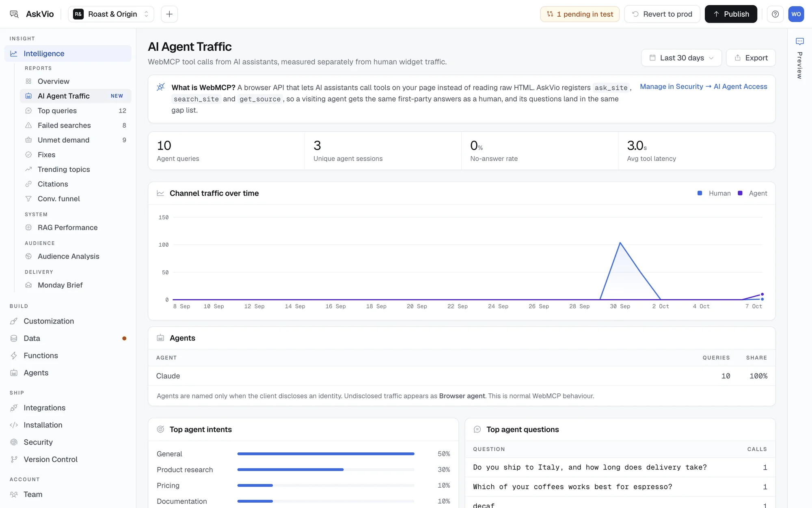Click the Customization paintbrush icon
The height and width of the screenshot is (508, 812).
click(14, 321)
